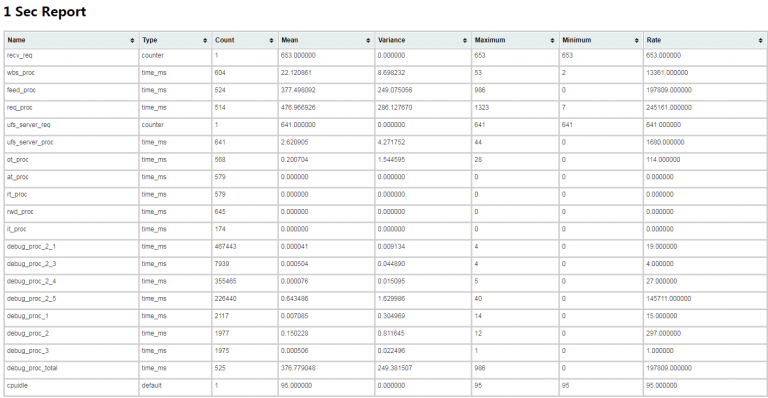Viewport: 768px width, 398px height.
Task: Select the wbs_proc row name
Action: [21, 73]
